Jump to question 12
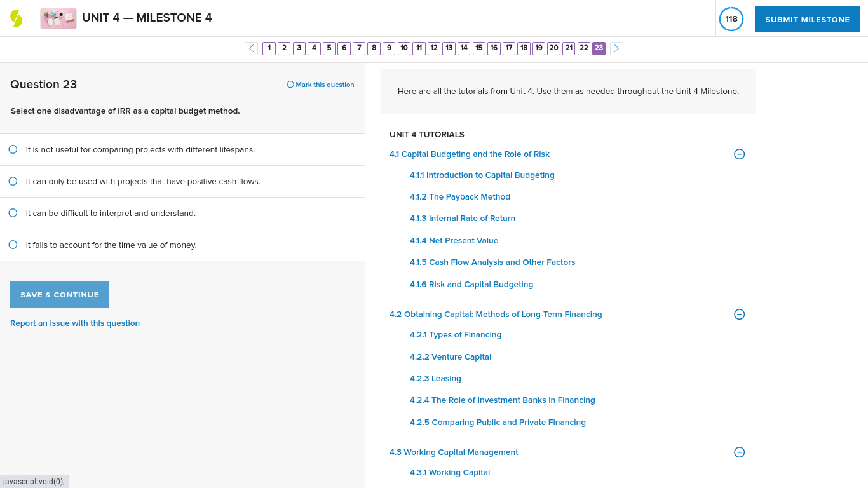Image resolution: width=868 pixels, height=488 pixels. [x=433, y=48]
